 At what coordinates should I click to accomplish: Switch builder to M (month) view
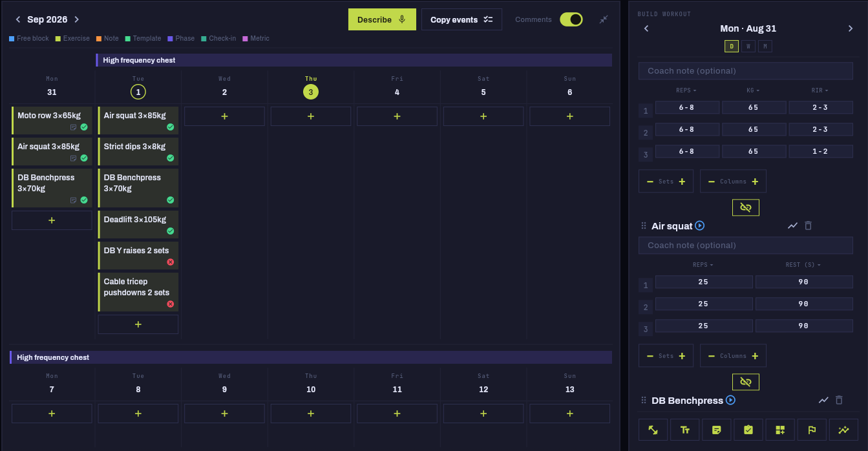(765, 46)
